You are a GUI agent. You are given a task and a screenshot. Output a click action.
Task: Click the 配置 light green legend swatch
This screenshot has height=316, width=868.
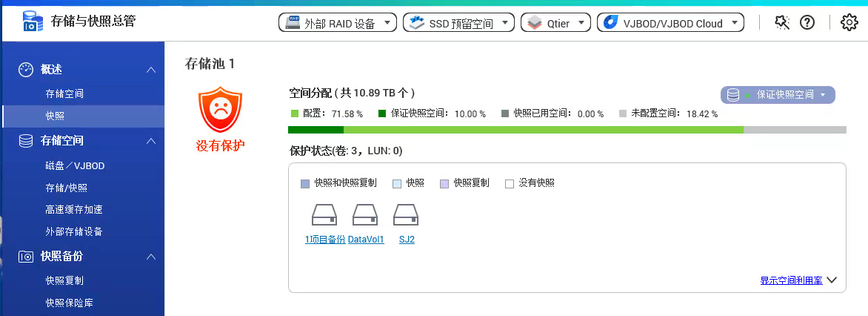point(295,113)
